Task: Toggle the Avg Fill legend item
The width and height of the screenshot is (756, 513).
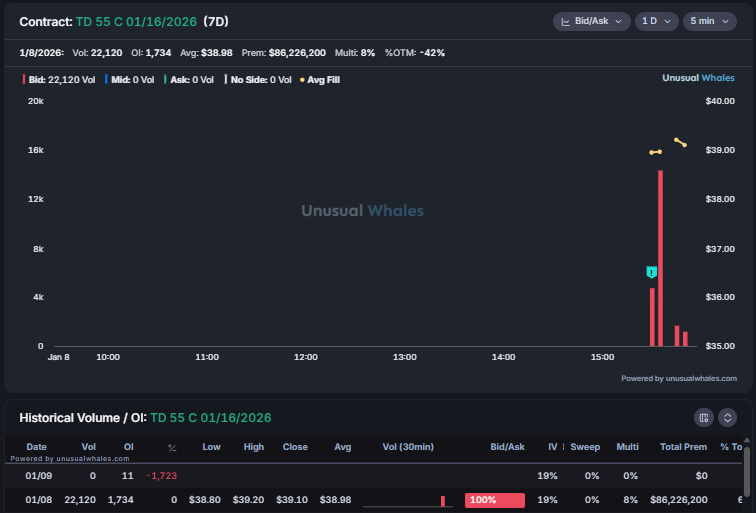Action: pyautogui.click(x=320, y=80)
